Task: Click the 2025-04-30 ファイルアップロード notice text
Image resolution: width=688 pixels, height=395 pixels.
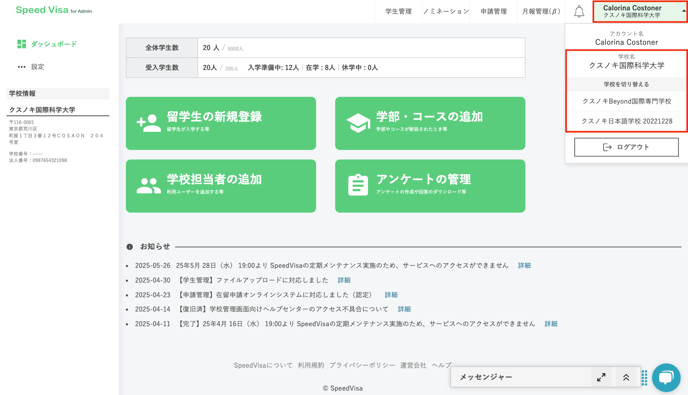Action: [253, 280]
